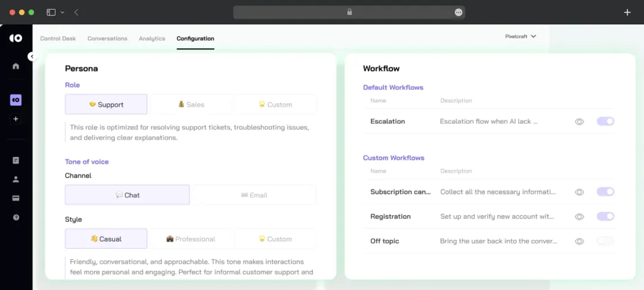The height and width of the screenshot is (290, 644).
Task: Open the address bar more options icon
Action: pos(459,13)
